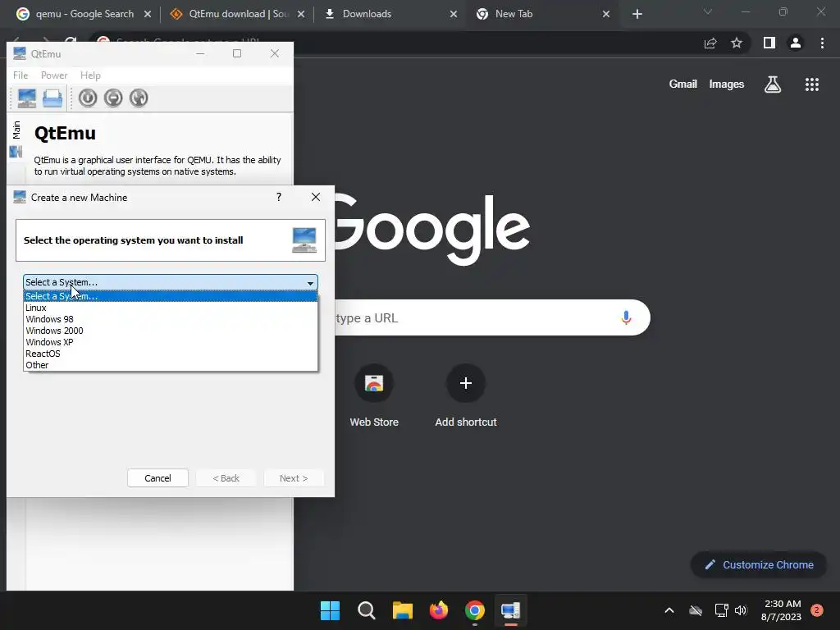
Task: Click the volume icon in system tray
Action: click(x=741, y=610)
